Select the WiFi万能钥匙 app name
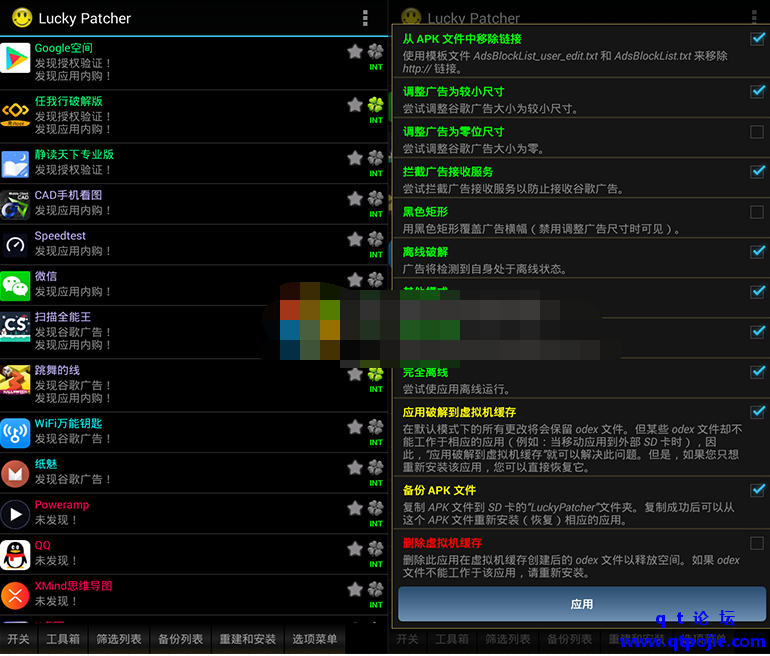This screenshot has width=770, height=656. click(x=68, y=423)
